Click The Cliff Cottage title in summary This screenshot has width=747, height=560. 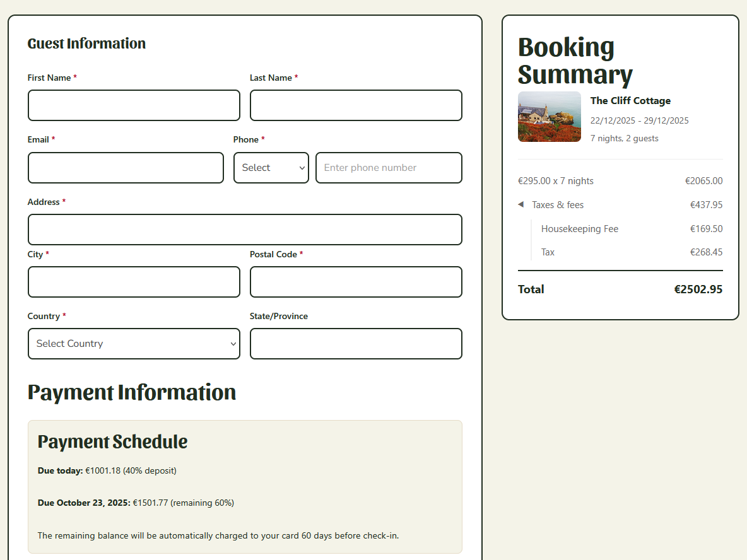coord(630,100)
